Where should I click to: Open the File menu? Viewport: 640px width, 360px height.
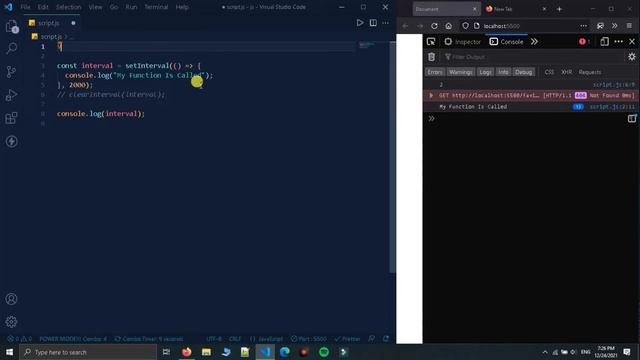(x=25, y=7)
